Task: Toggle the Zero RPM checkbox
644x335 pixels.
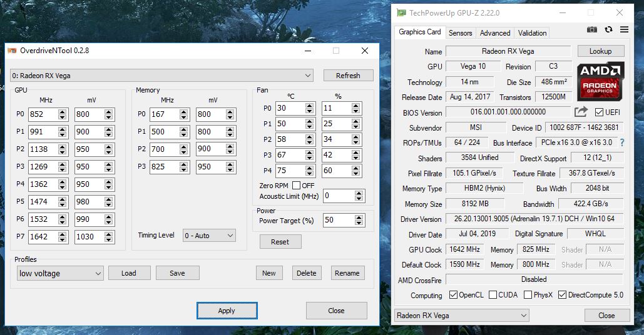Action: tap(296, 186)
